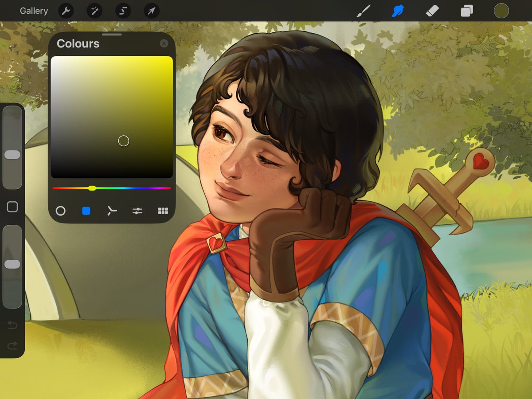Redo the action with sidebar arrow
Image resolution: width=532 pixels, height=399 pixels.
(12, 345)
